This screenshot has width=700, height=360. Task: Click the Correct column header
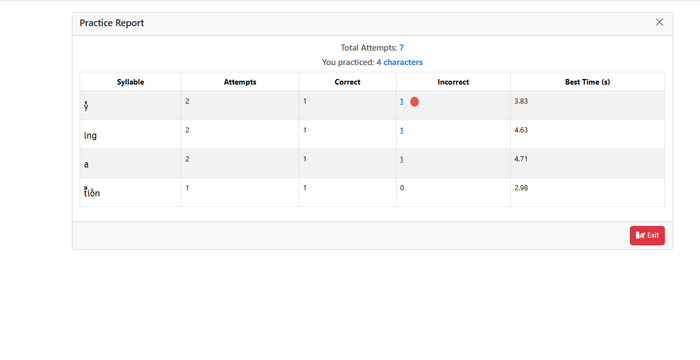pos(347,82)
